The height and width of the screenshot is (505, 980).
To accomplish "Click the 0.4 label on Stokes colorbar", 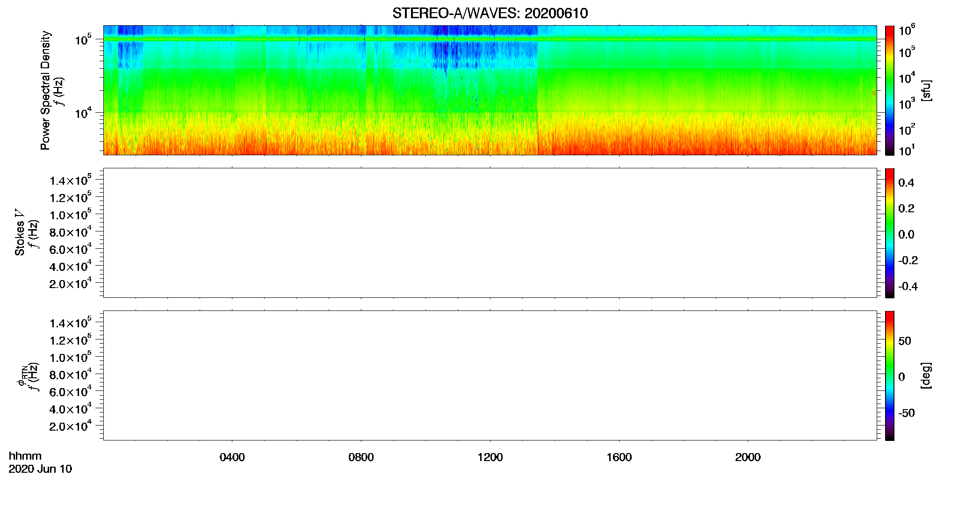I will [906, 183].
